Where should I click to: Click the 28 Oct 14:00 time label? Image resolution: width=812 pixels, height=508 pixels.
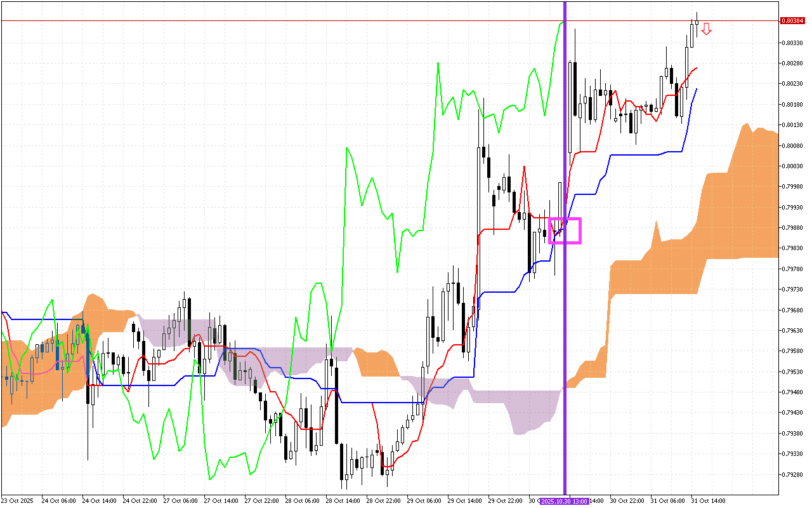pyautogui.click(x=343, y=501)
